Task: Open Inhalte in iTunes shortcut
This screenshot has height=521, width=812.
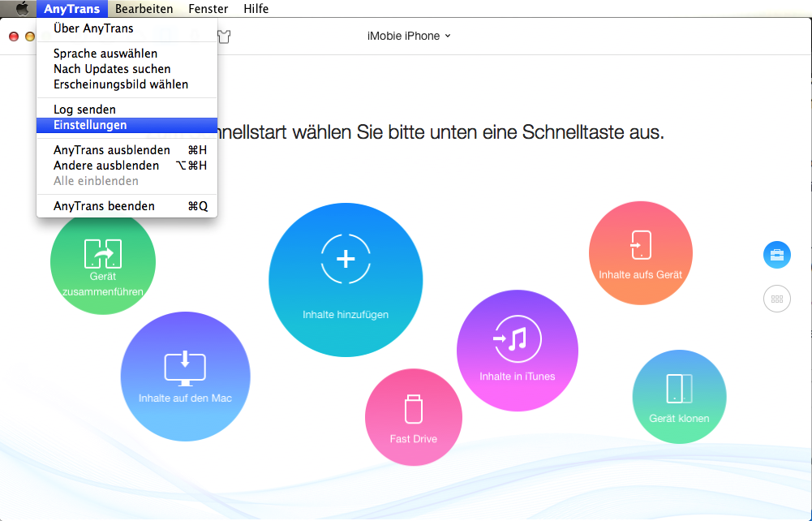Action: coord(518,351)
